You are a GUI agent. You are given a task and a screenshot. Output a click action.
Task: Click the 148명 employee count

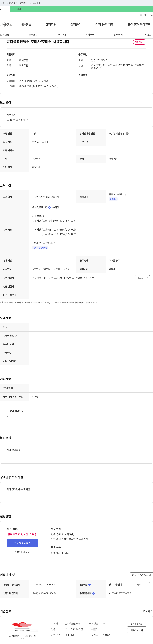(107, 635)
